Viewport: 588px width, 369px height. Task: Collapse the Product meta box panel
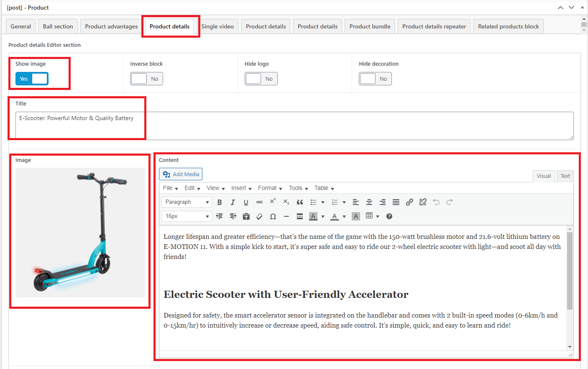point(582,8)
